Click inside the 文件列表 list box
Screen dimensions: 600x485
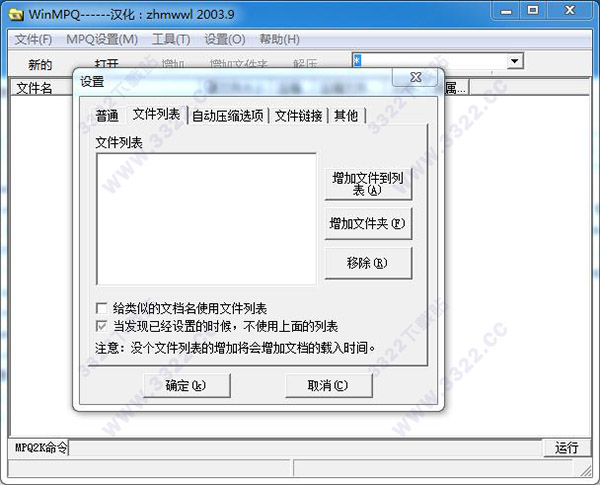(206, 219)
